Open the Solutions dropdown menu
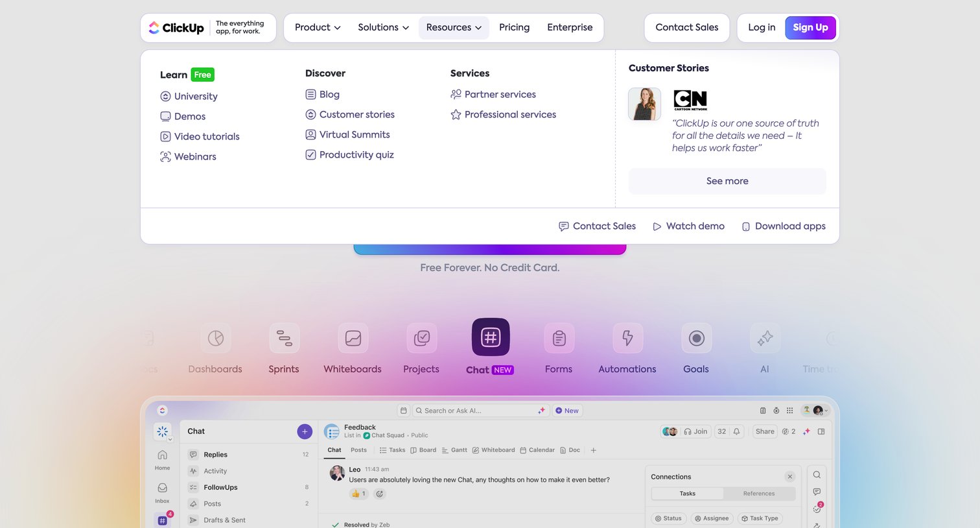This screenshot has width=980, height=528. pyautogui.click(x=383, y=27)
